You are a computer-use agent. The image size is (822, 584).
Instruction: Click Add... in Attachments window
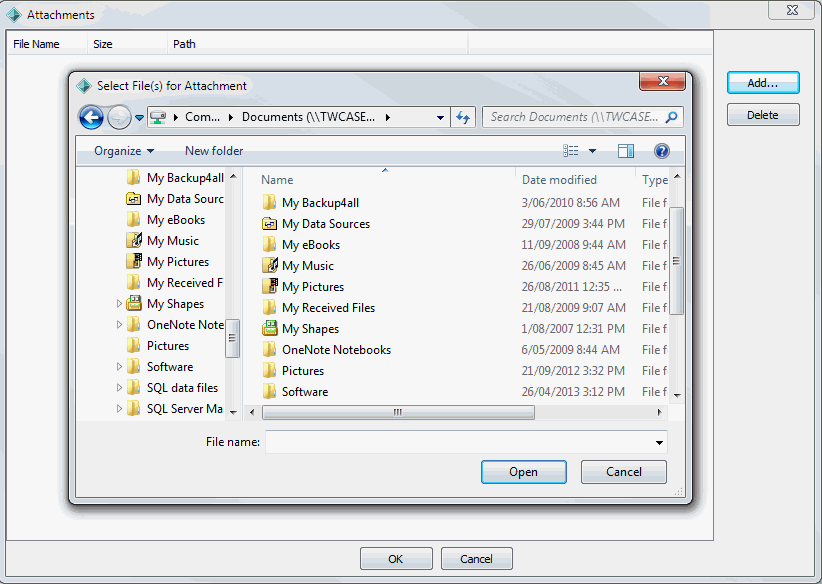point(763,83)
